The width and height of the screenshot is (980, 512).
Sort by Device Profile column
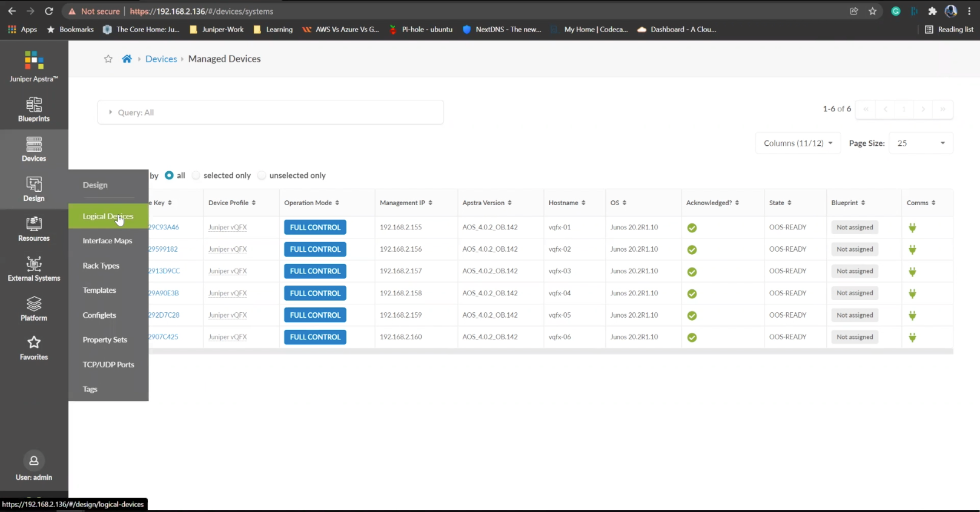(232, 203)
